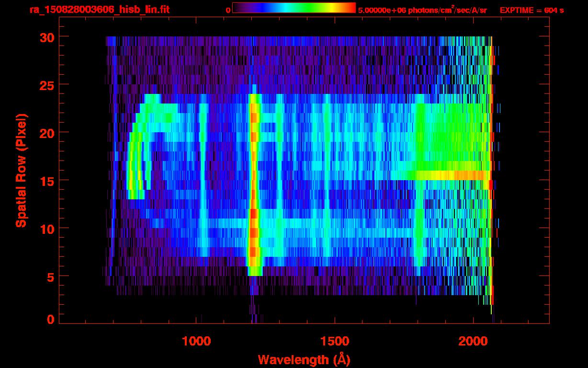Click the x-axis tick label 2000
This screenshot has width=588, height=368.
coord(474,342)
